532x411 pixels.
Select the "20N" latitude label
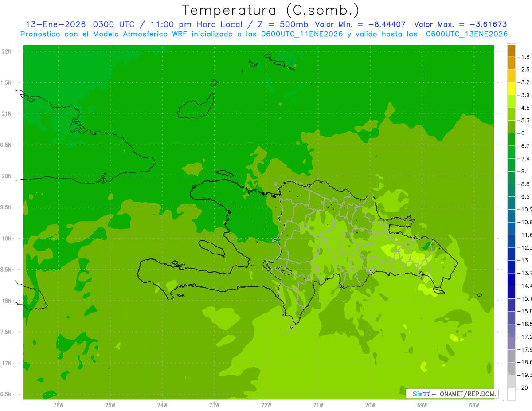click(8, 176)
